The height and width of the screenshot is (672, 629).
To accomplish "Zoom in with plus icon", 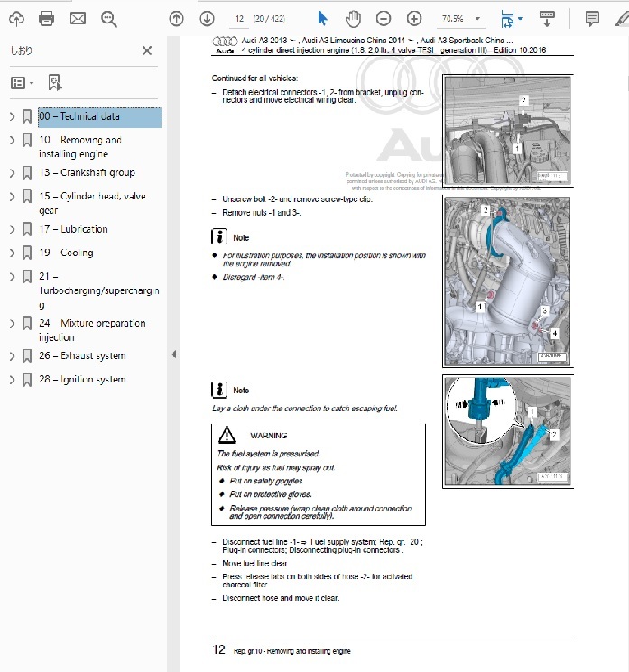I will (x=413, y=19).
